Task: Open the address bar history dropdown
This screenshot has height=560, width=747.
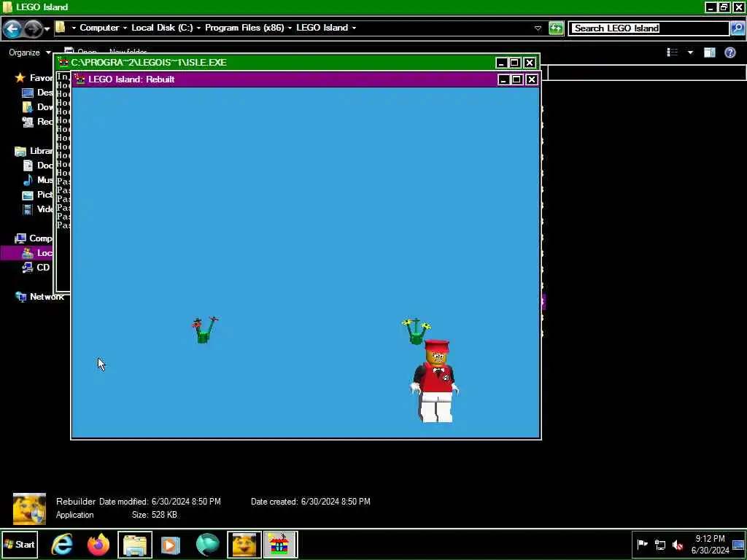Action: (538, 28)
